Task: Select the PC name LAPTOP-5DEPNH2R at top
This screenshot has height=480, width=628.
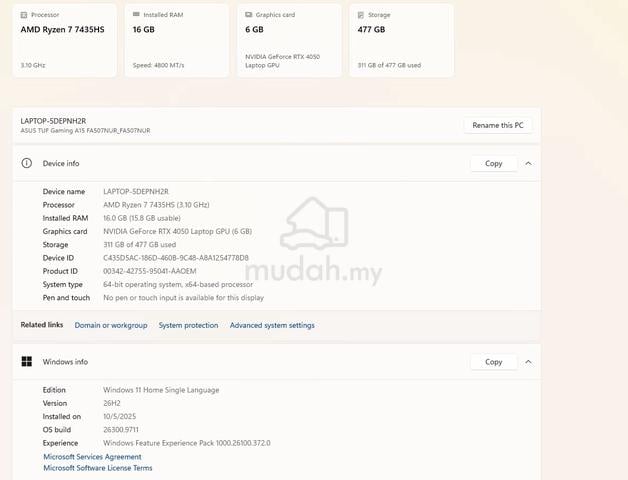Action: [x=53, y=121]
